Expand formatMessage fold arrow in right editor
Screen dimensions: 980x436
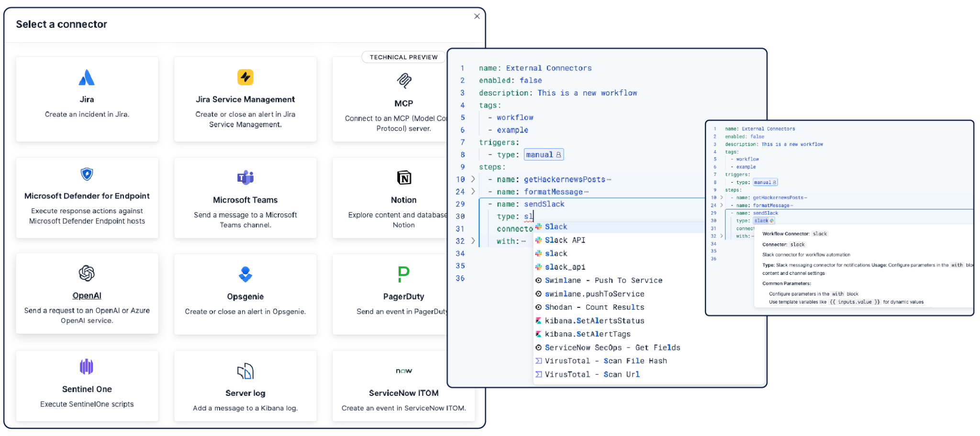pyautogui.click(x=722, y=205)
